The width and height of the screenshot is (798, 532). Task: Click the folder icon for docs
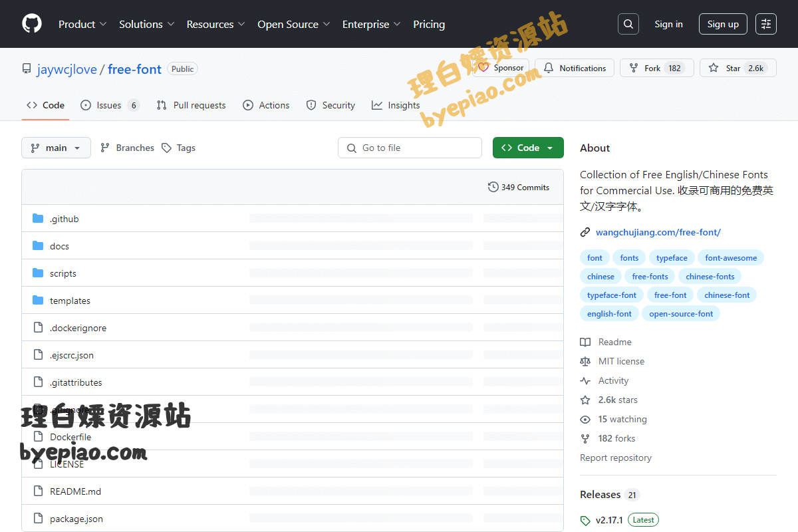click(38, 246)
